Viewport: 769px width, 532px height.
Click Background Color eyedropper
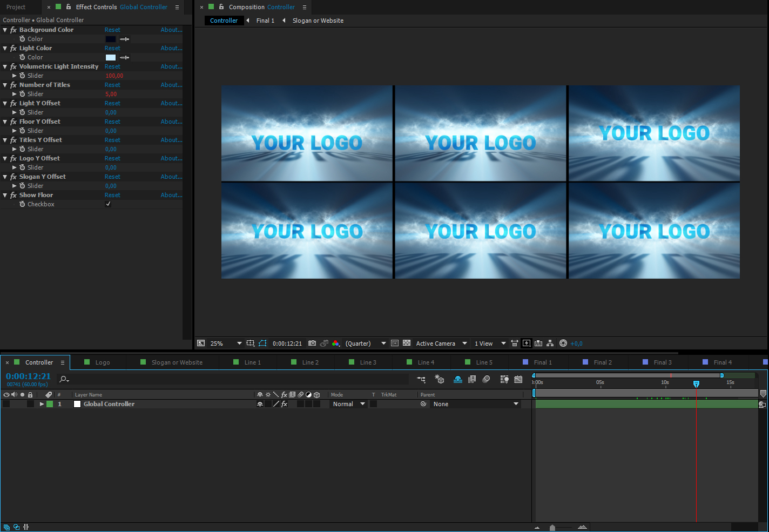click(x=125, y=39)
